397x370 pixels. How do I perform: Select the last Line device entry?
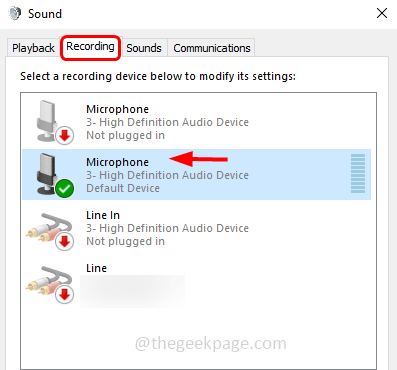197,282
